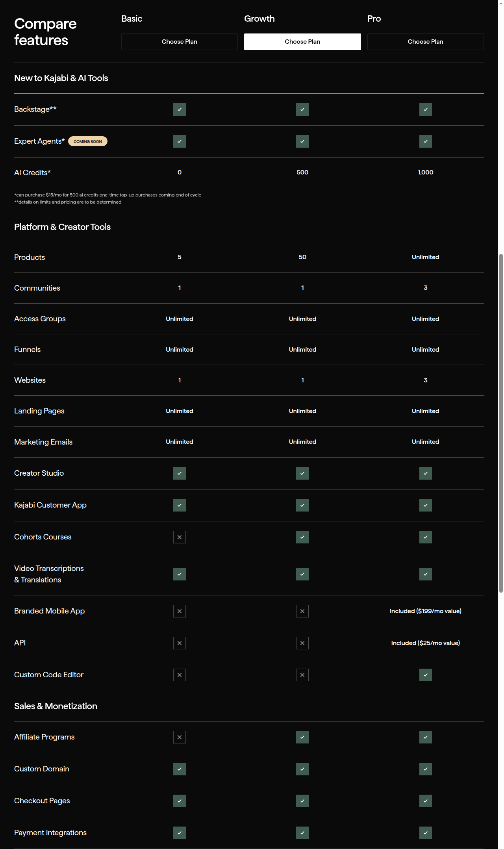Click the Creator Studio checkmark under Pro

[426, 473]
